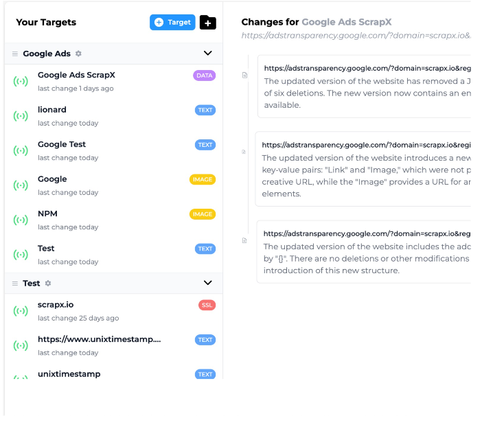
Task: Click document icon beside third change entry
Action: pos(244,240)
